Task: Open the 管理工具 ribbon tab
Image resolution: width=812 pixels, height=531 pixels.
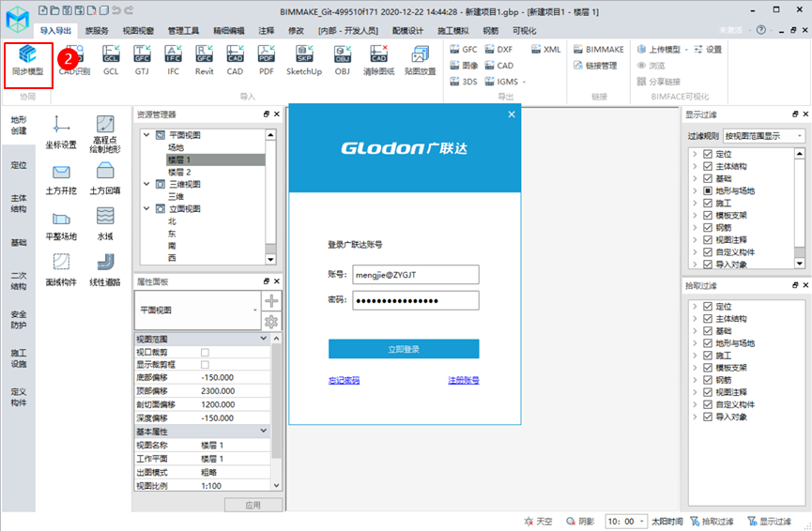Action: pyautogui.click(x=183, y=31)
